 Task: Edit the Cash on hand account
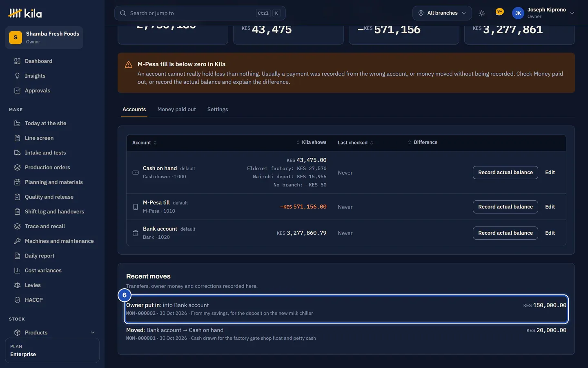[550, 173]
